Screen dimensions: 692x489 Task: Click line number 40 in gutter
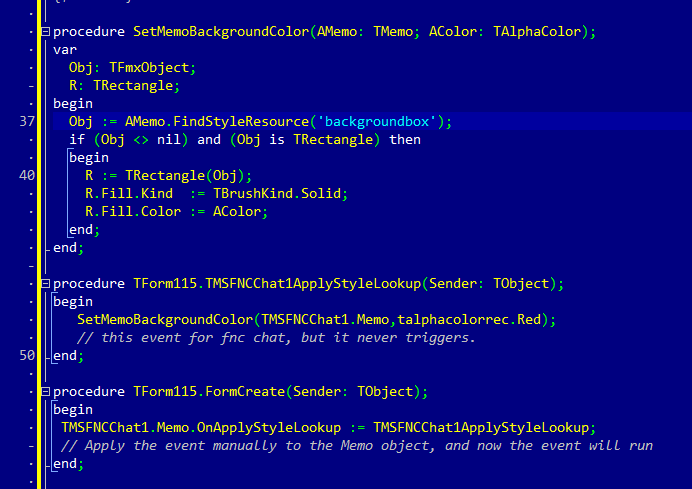point(27,175)
